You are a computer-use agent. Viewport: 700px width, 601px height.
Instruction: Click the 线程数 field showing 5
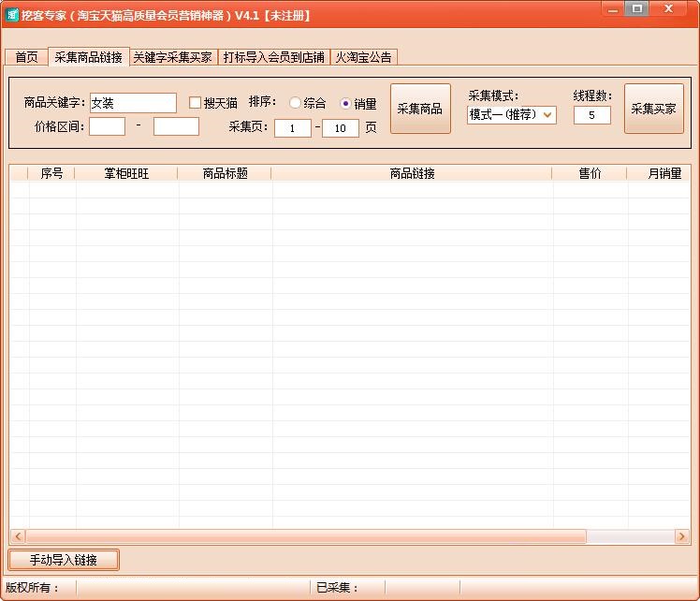592,115
